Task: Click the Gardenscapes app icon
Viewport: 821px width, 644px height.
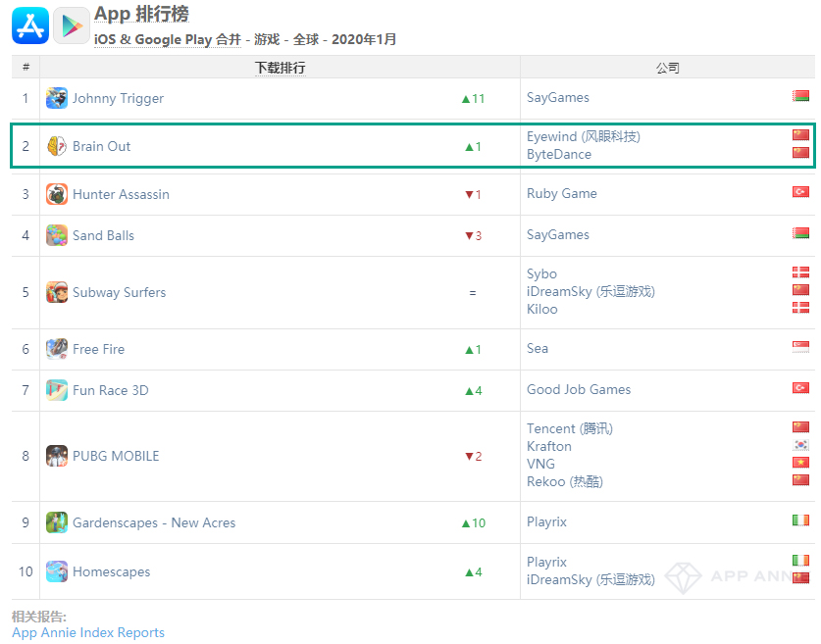Action: [57, 522]
